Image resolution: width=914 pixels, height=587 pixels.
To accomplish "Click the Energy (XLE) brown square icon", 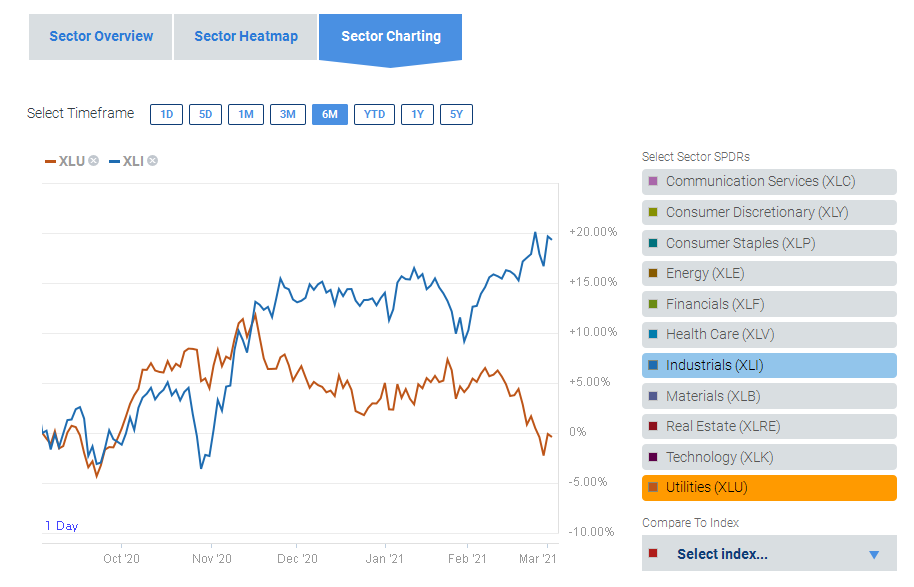I will [653, 273].
